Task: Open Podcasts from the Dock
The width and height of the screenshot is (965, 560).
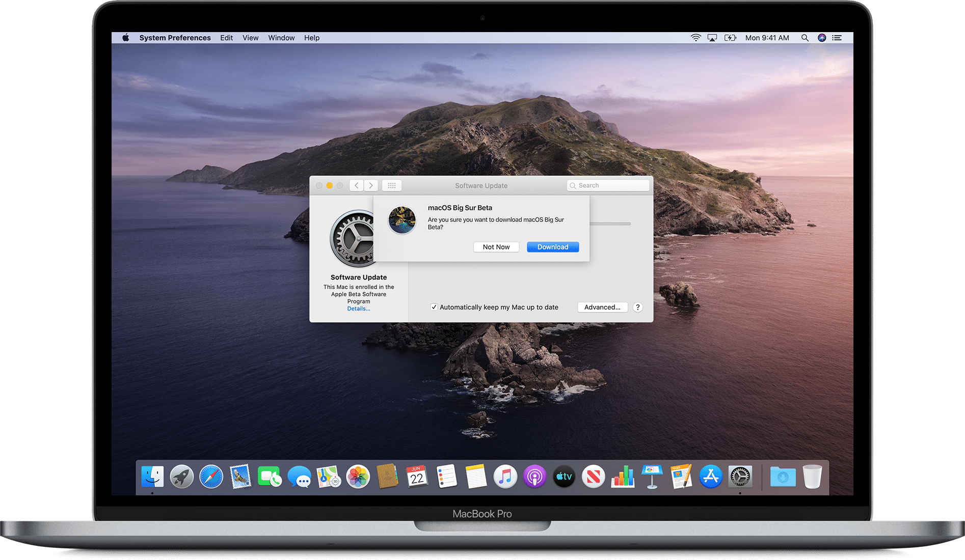Action: click(x=534, y=477)
